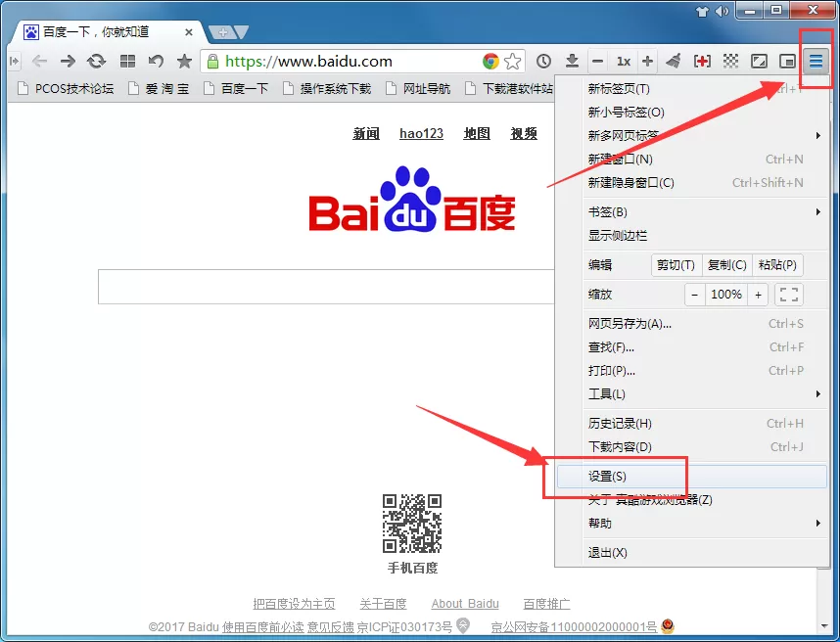840x642 pixels.
Task: Open 新闻 link on Baidu page
Action: 366,133
